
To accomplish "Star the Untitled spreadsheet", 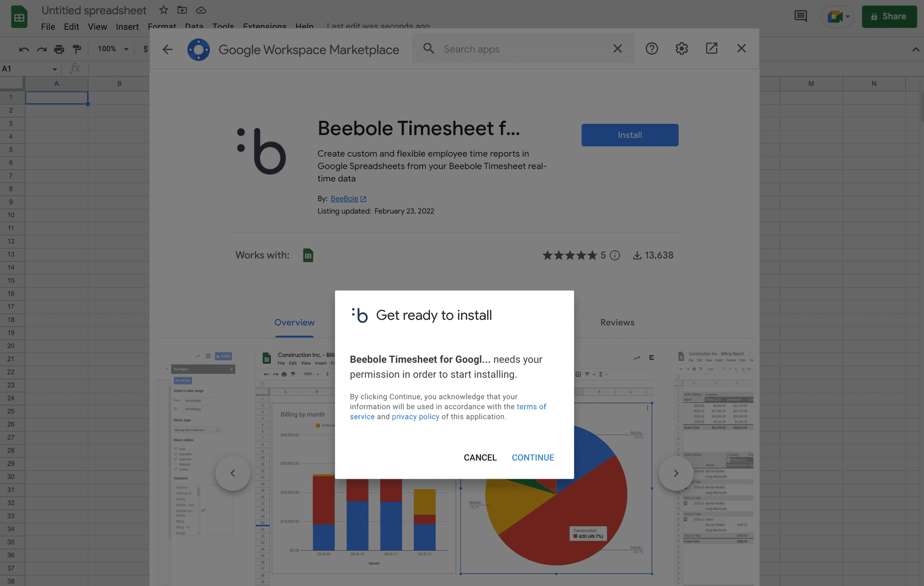I will (x=163, y=10).
